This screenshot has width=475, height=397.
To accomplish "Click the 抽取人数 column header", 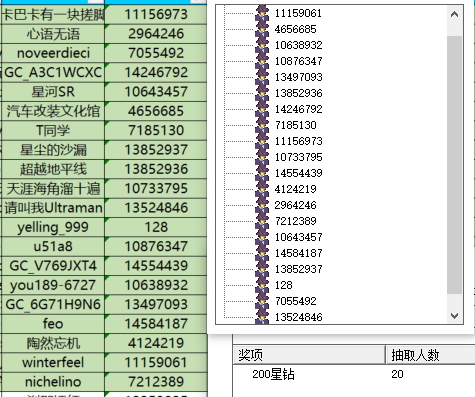I will 430,355.
